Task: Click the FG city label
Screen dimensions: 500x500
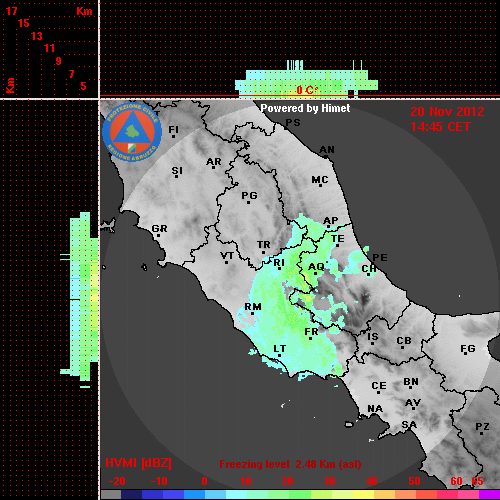Action: (468, 348)
